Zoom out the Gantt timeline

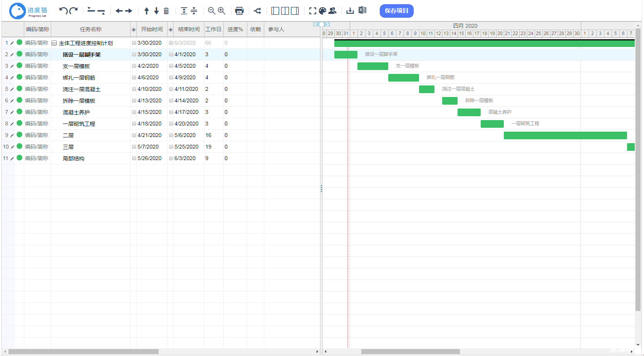[211, 11]
